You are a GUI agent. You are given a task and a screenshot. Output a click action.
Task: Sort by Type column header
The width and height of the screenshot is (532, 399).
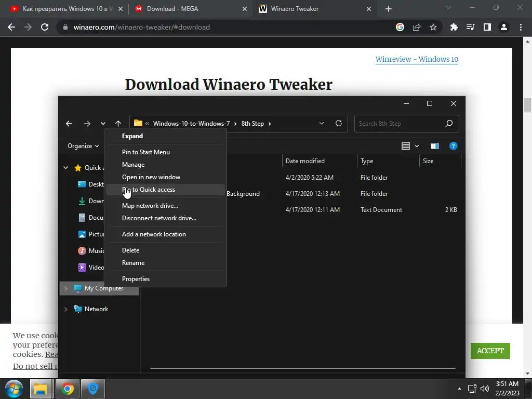point(388,161)
